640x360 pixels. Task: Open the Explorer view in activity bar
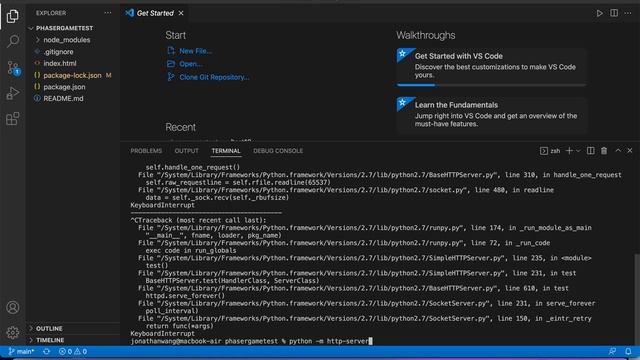click(x=13, y=16)
